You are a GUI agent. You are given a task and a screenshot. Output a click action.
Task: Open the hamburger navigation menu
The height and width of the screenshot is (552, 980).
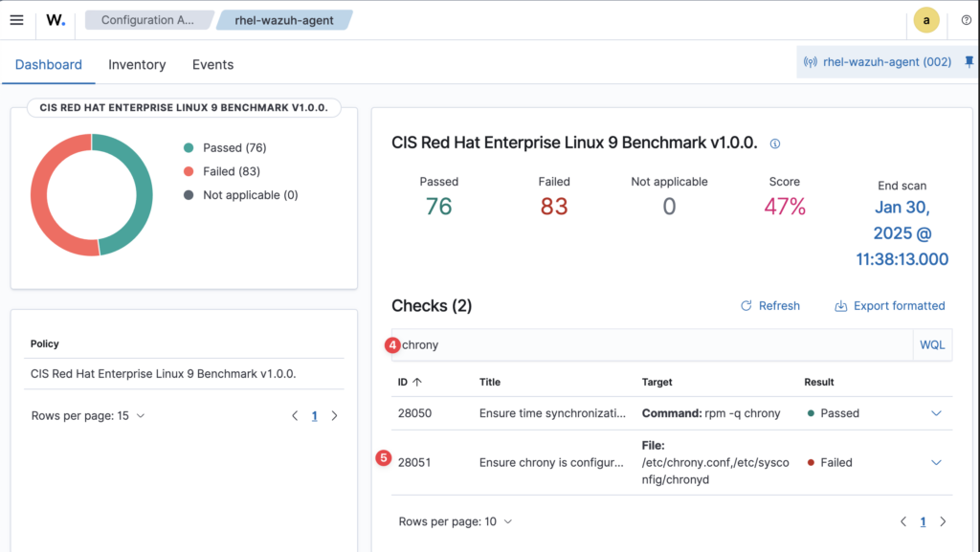point(17,20)
